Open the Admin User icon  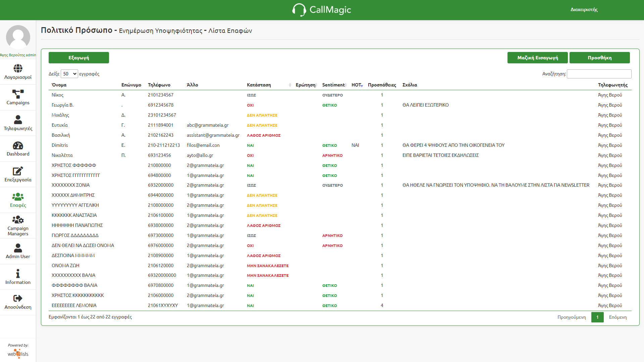click(18, 248)
